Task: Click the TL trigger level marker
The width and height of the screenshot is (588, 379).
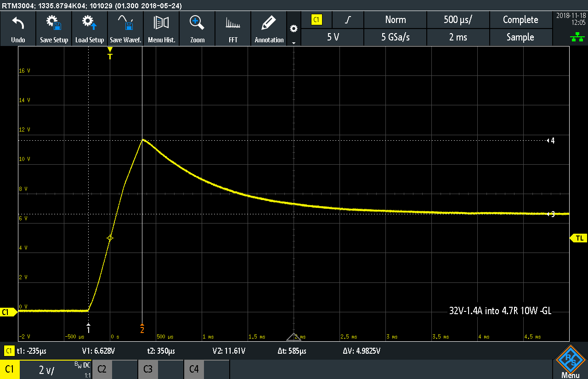Action: [578, 238]
